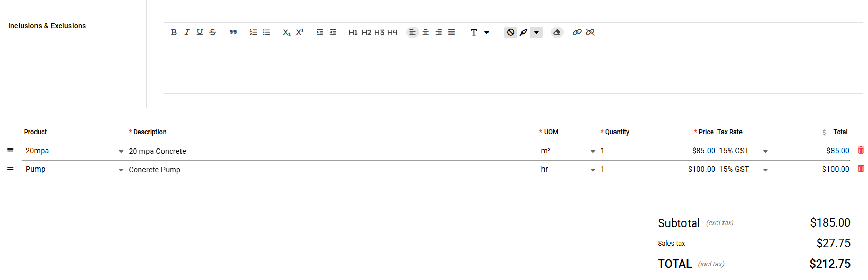Toggle bold formatting in the editor

click(174, 32)
